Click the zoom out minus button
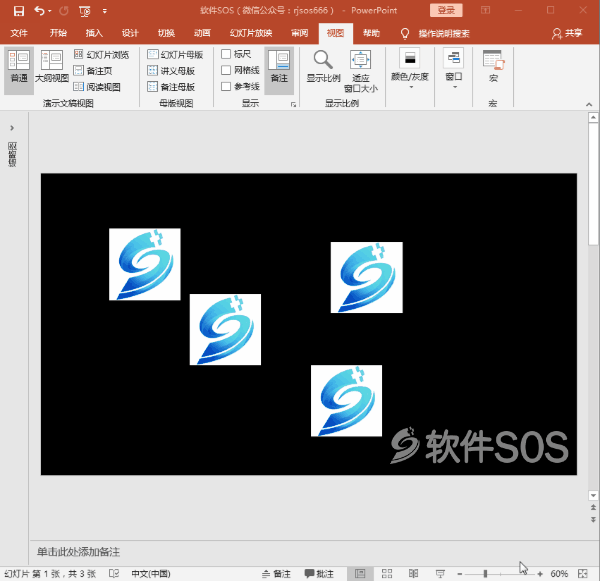This screenshot has height=581, width=600. pyautogui.click(x=460, y=574)
